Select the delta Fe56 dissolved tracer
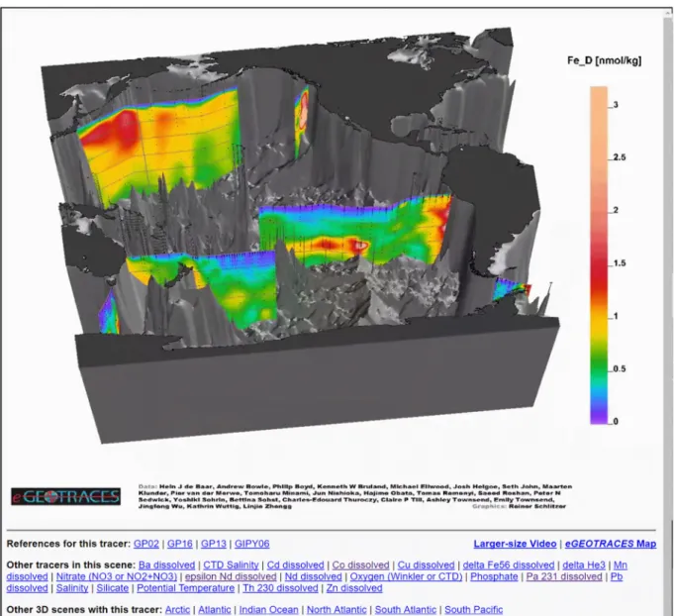The image size is (674, 616). [x=509, y=565]
